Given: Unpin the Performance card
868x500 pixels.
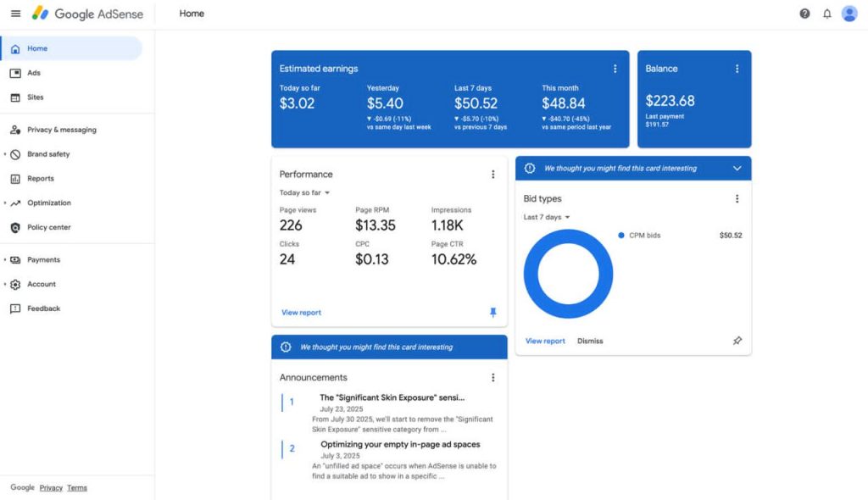Looking at the screenshot, I should (493, 313).
